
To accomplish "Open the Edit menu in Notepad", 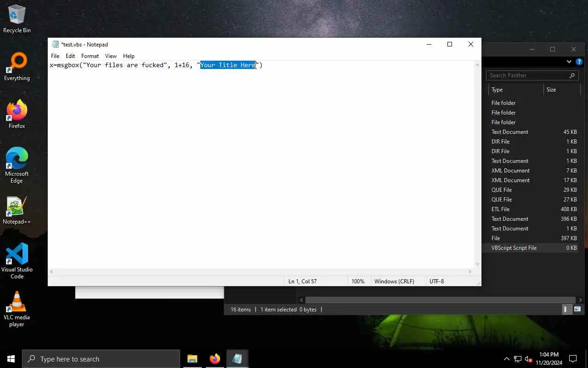I will (x=70, y=56).
